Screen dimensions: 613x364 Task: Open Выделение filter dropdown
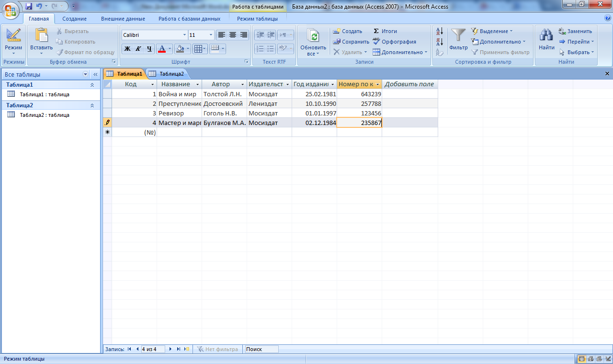(492, 31)
